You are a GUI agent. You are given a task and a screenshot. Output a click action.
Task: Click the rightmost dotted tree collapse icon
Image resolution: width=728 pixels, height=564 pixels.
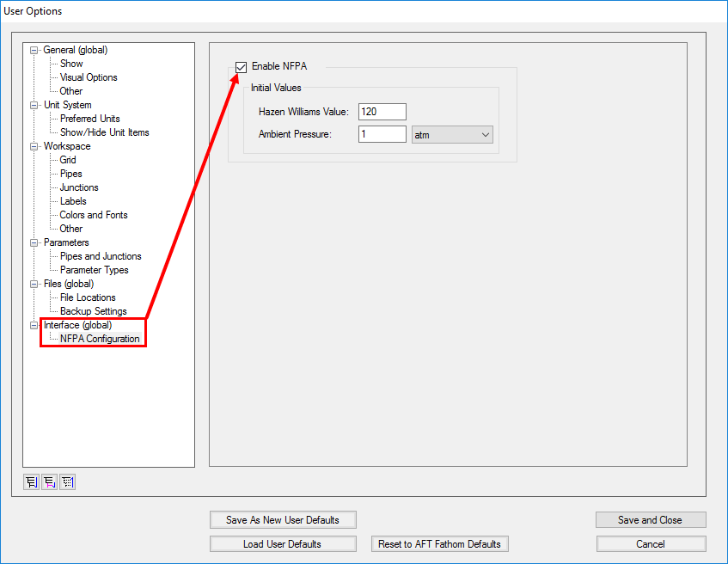[67, 482]
